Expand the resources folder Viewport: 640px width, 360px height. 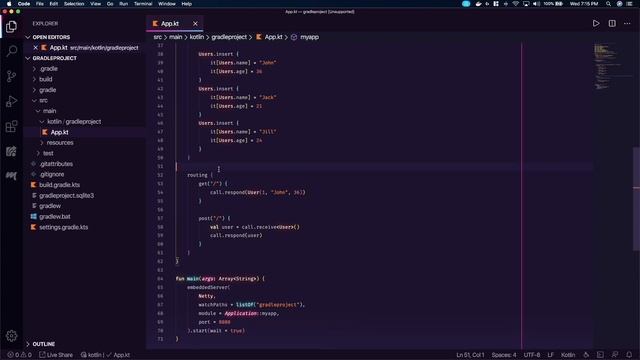point(60,143)
